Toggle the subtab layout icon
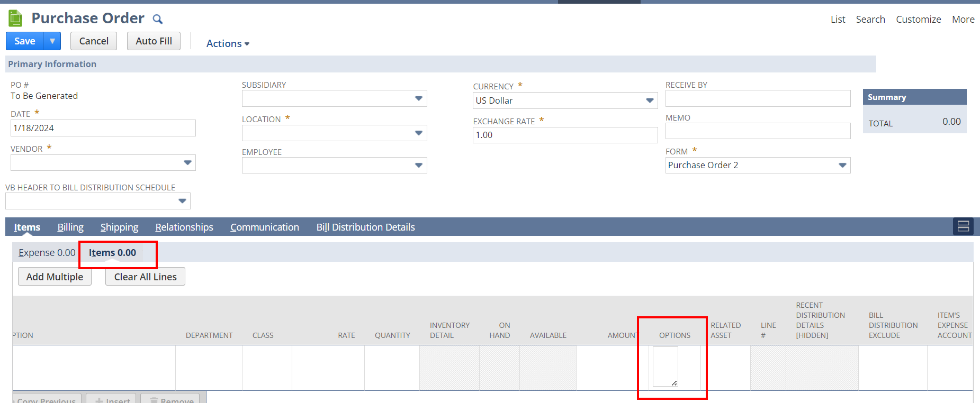 pos(963,226)
